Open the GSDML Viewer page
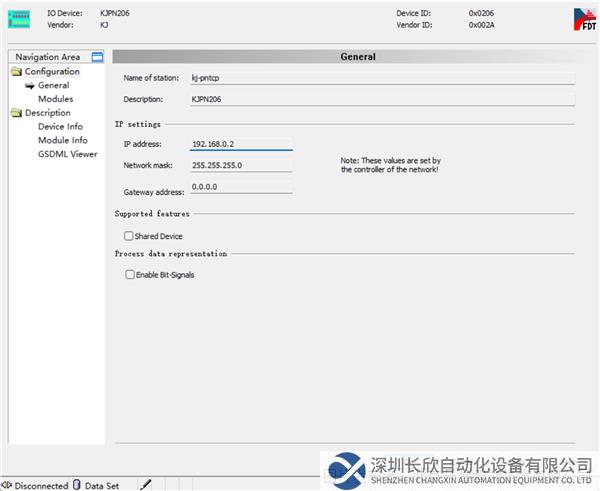This screenshot has width=600, height=491. (x=67, y=155)
